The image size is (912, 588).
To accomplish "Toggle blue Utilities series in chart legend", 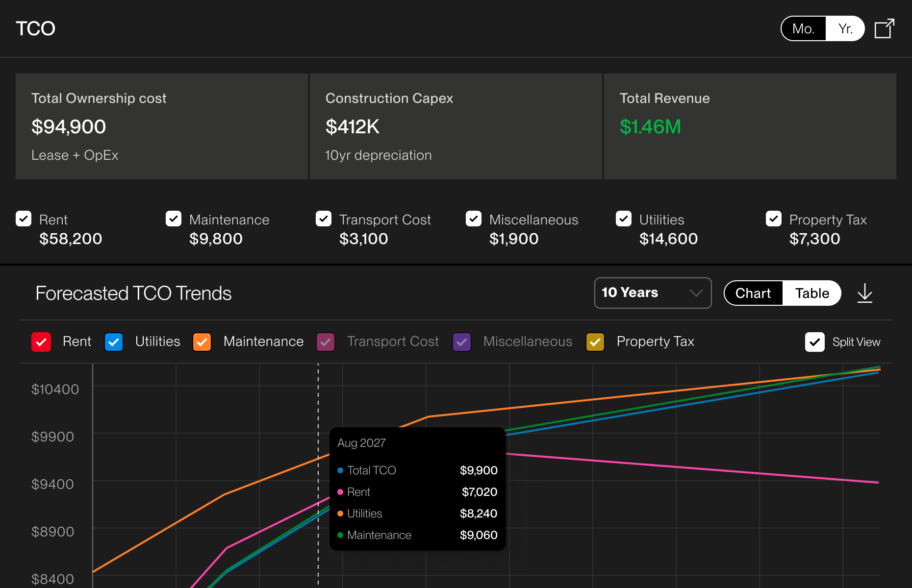I will [x=114, y=342].
